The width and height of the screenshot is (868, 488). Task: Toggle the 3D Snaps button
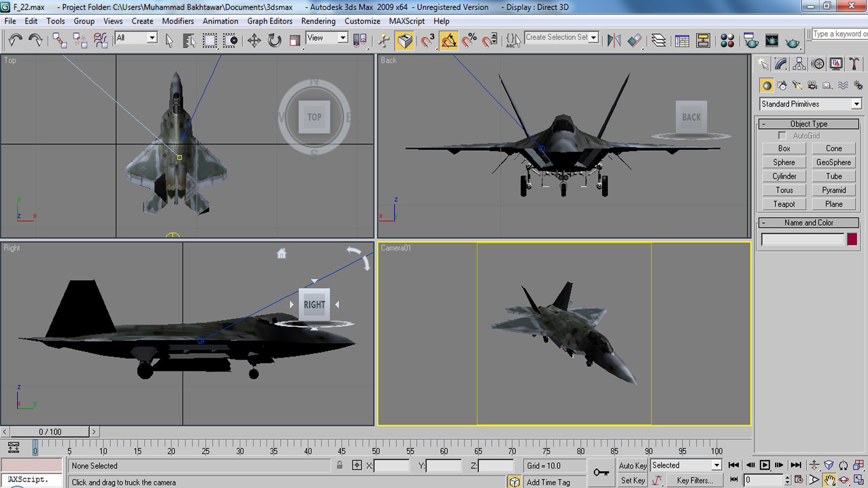[x=427, y=41]
